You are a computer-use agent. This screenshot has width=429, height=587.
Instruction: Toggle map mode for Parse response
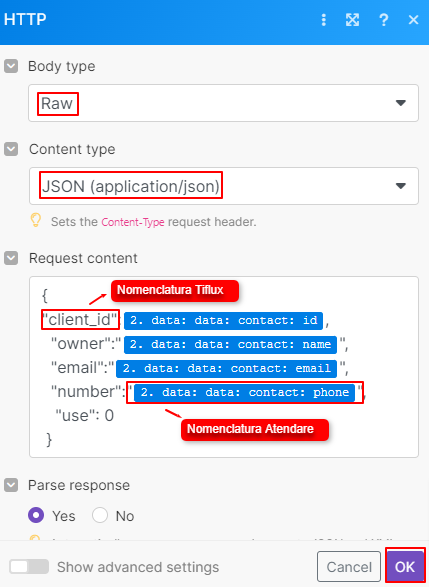coord(11,485)
